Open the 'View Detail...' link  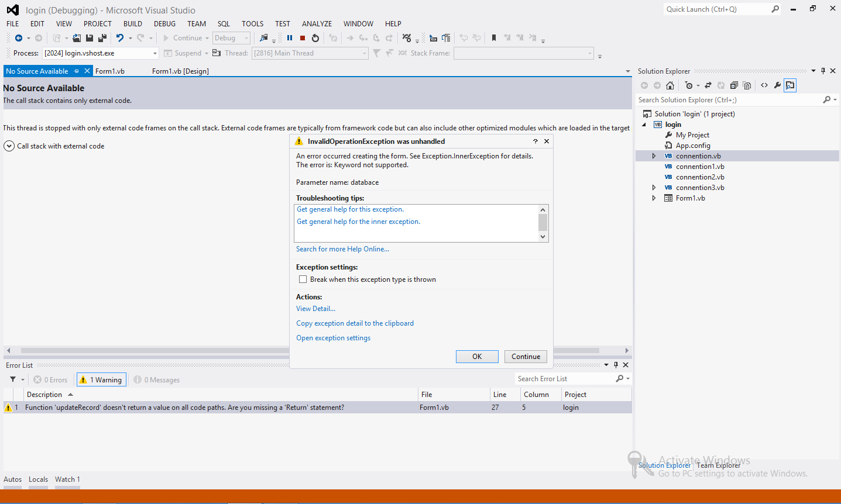(x=315, y=309)
